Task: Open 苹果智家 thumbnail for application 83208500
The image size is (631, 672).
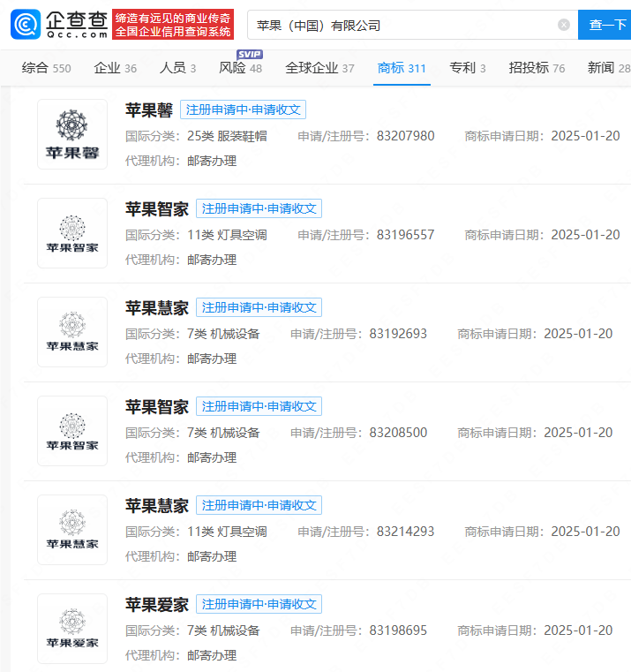Action: click(72, 431)
